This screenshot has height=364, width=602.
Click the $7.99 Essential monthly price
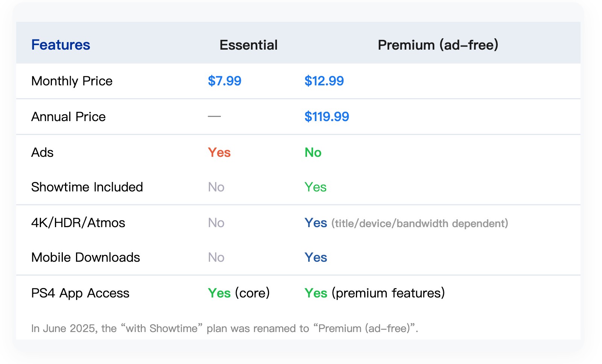(225, 81)
